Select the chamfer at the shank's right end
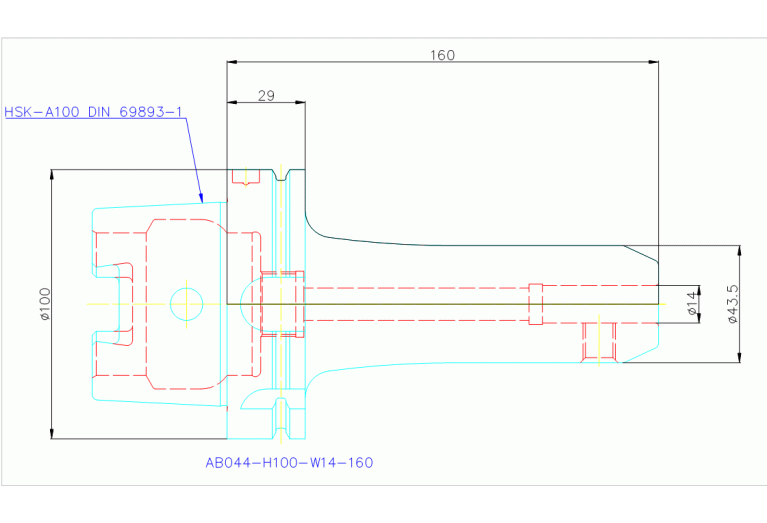The width and height of the screenshot is (767, 523). (x=641, y=252)
